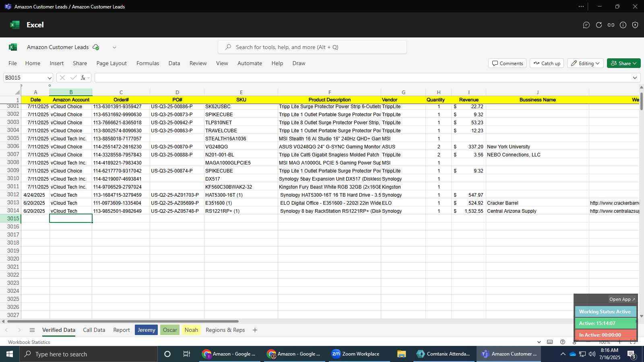Open Windows Start menu

pos(10,354)
